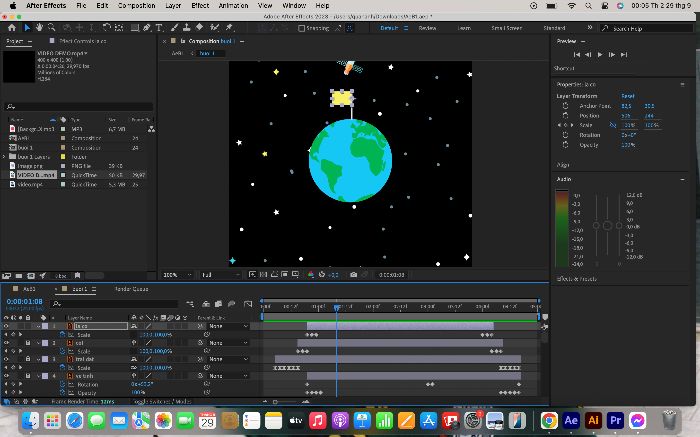Select the Selection arrow tool
Viewport: 700px width, 437px height.
pyautogui.click(x=27, y=28)
